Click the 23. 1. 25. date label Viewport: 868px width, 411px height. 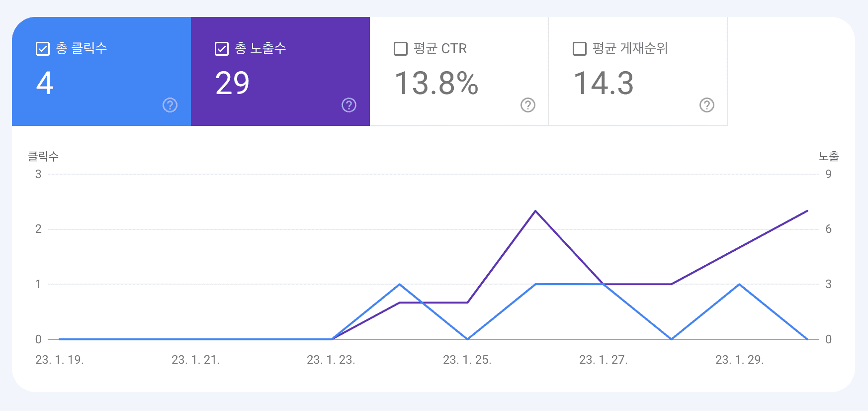pyautogui.click(x=467, y=360)
